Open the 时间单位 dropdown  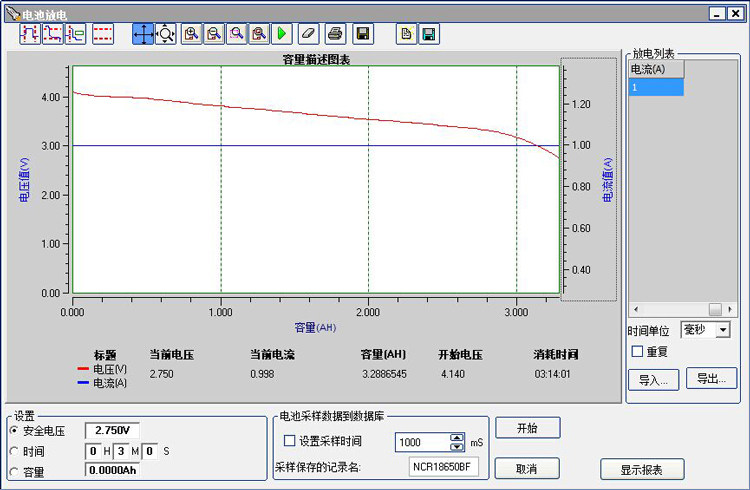point(723,329)
